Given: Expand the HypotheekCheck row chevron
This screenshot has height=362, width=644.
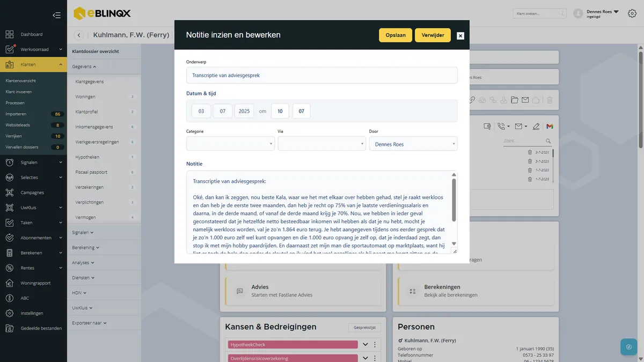Looking at the screenshot, I should tap(365, 345).
